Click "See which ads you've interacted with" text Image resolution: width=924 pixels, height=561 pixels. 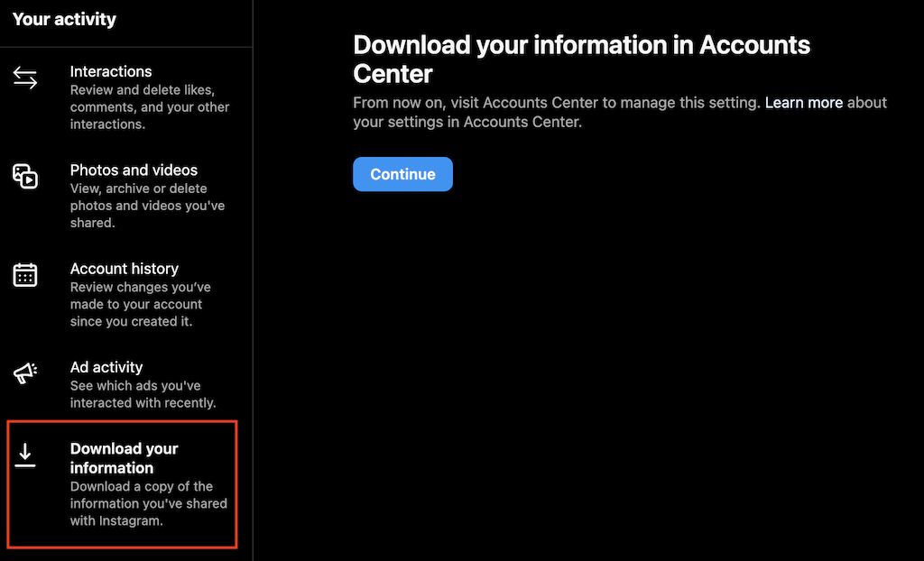point(143,394)
